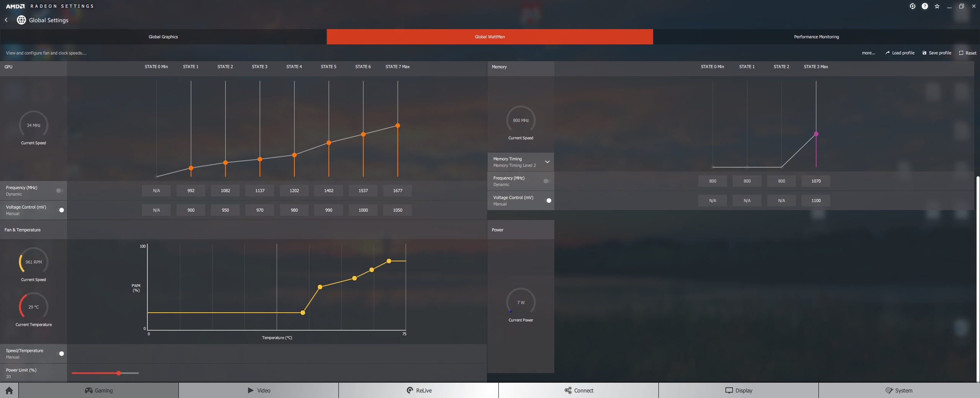Open the help question mark icon
Viewport: 980px width, 398px height.
(925, 6)
